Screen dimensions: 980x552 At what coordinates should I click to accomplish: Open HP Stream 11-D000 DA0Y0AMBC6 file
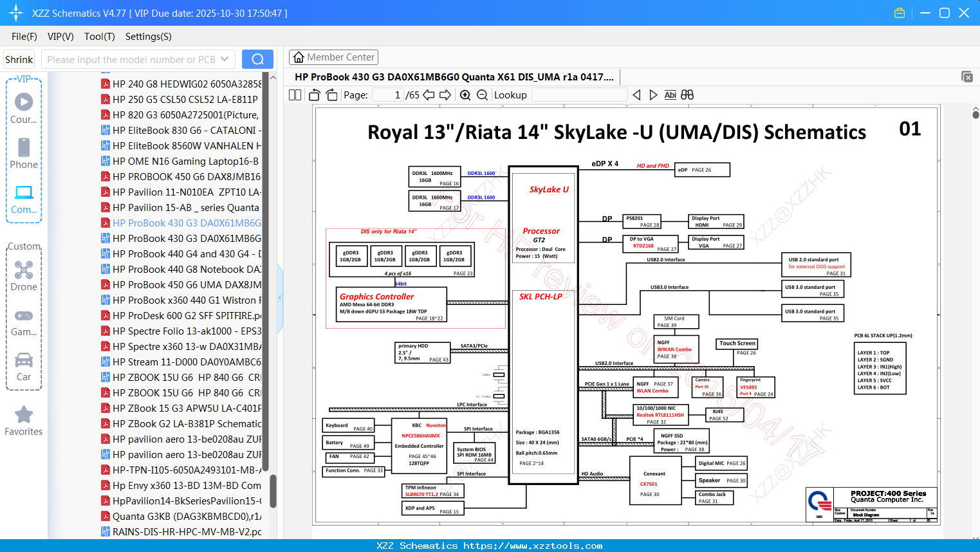pos(181,362)
